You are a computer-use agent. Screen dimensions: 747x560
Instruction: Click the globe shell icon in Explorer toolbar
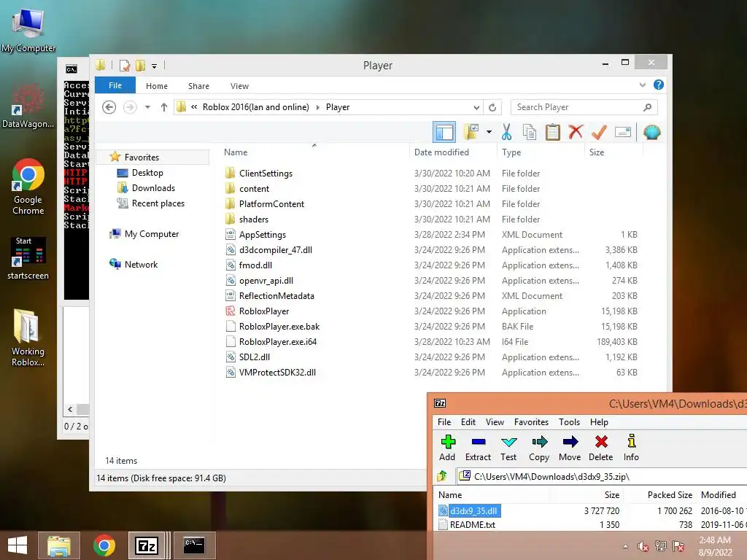pos(651,132)
